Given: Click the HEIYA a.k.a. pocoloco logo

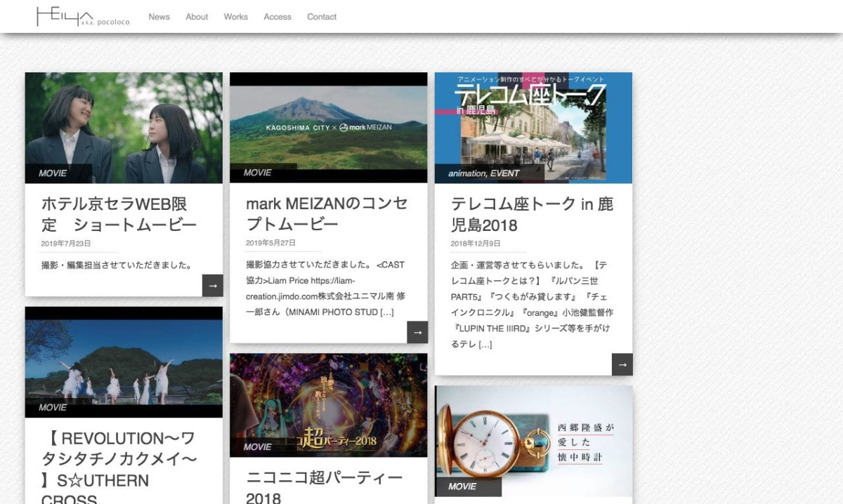Looking at the screenshot, I should click(x=83, y=17).
